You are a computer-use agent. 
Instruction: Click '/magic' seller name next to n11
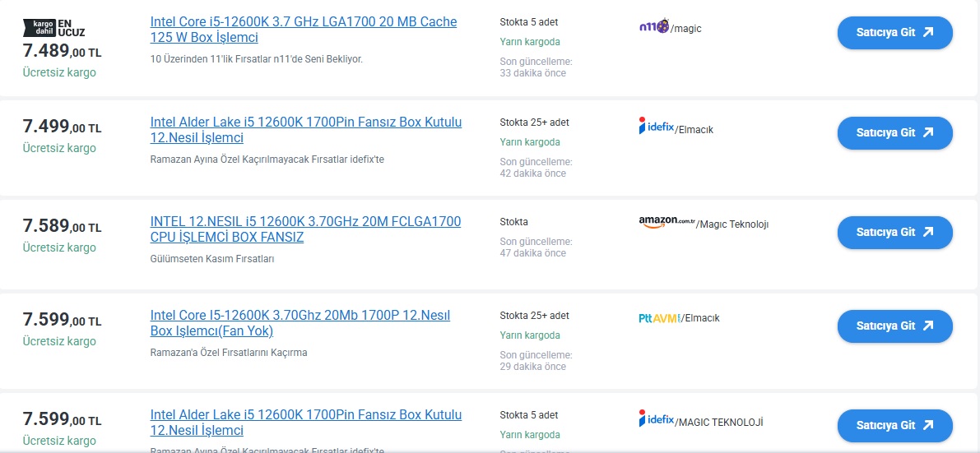(686, 29)
